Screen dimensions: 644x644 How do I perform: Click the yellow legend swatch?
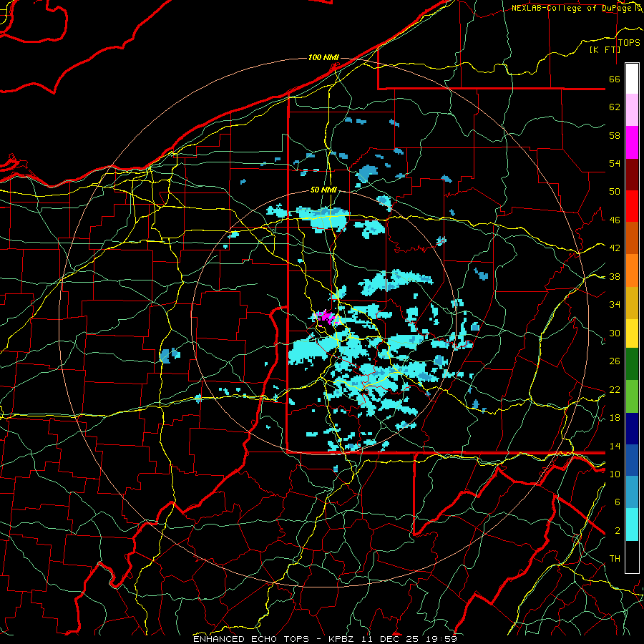click(x=632, y=333)
